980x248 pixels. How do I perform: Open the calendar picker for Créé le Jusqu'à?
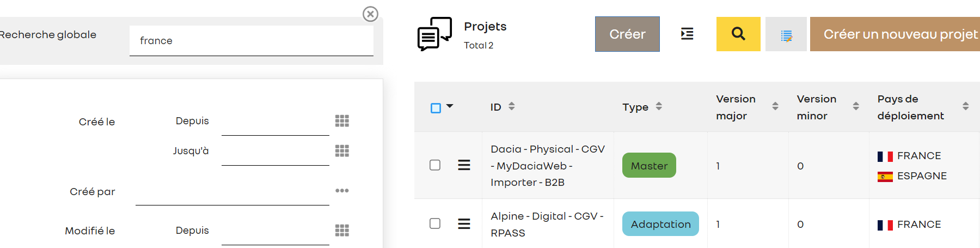click(342, 151)
